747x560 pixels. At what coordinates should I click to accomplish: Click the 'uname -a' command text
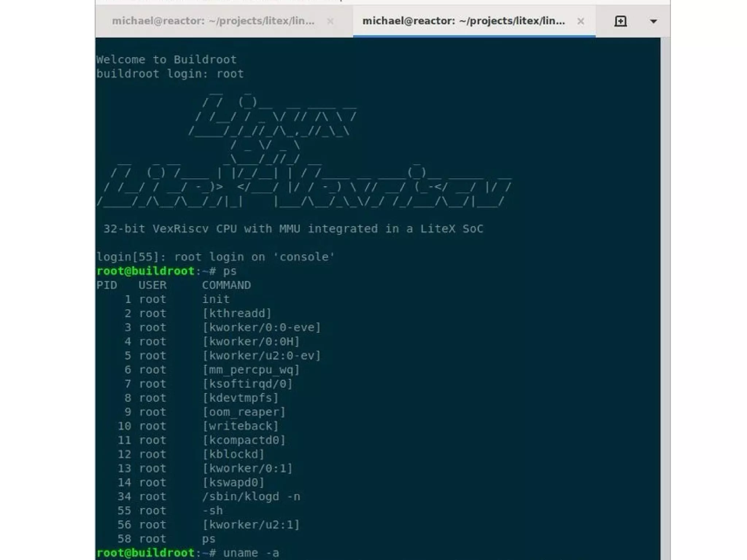pyautogui.click(x=251, y=553)
